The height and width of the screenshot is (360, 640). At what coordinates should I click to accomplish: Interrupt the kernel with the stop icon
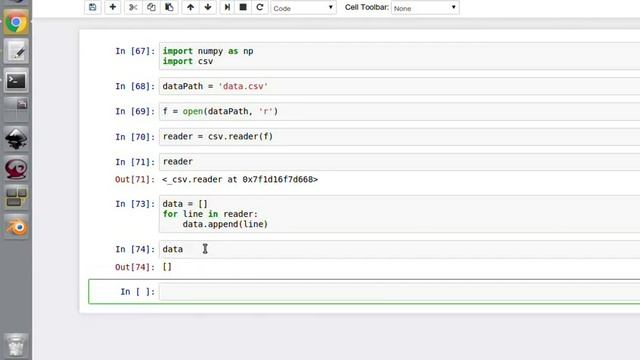point(243,7)
